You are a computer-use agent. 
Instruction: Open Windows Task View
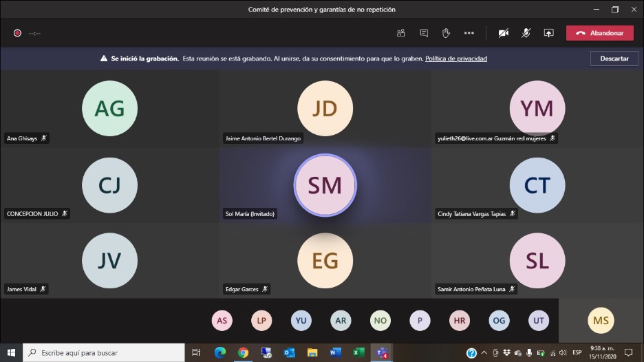point(196,352)
